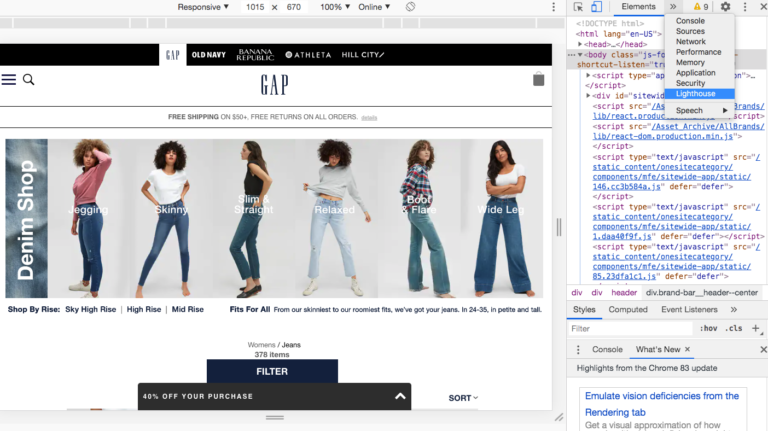Click the rotate screen orientation icon
The image size is (768, 431).
tap(410, 7)
